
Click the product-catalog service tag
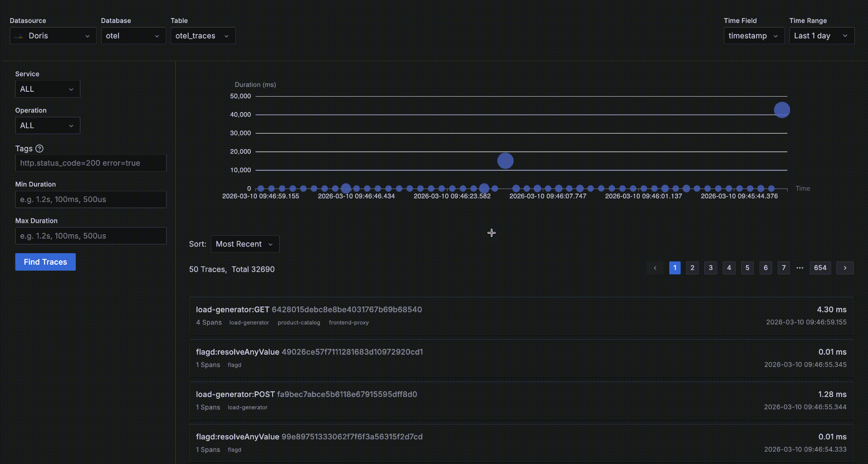click(299, 323)
